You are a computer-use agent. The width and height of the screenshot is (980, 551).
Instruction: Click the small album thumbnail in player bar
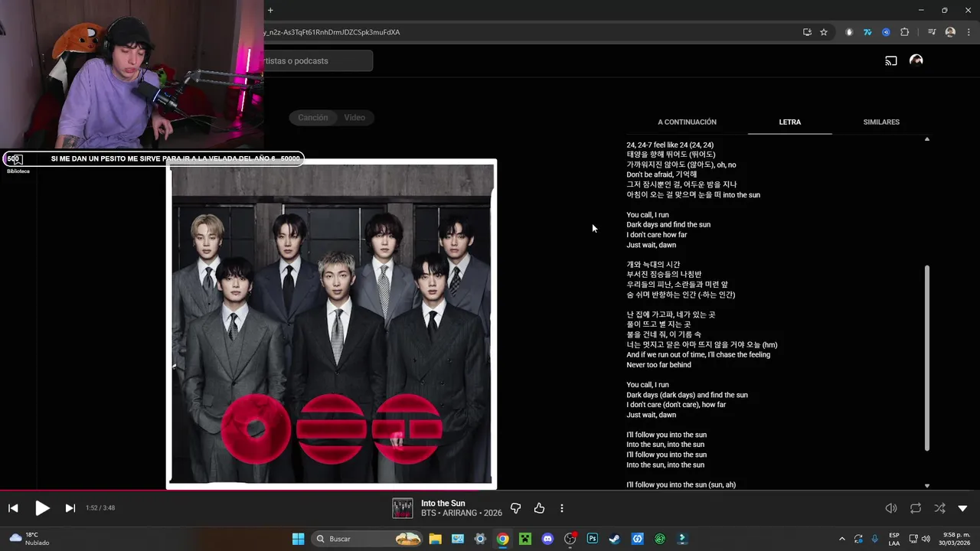403,508
